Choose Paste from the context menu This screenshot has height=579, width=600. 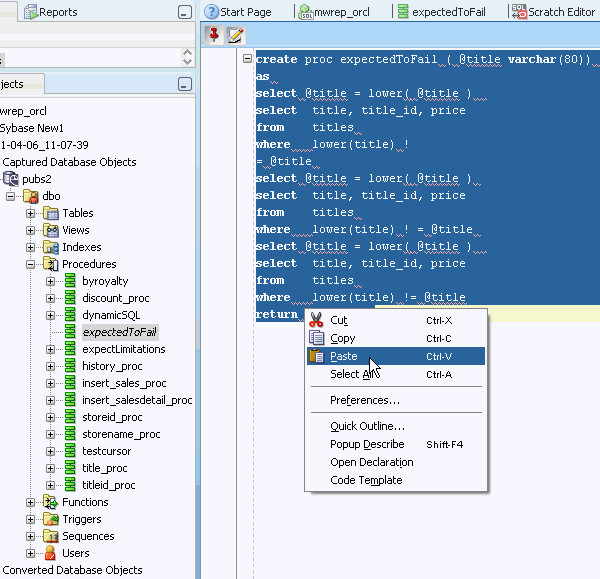tap(343, 356)
